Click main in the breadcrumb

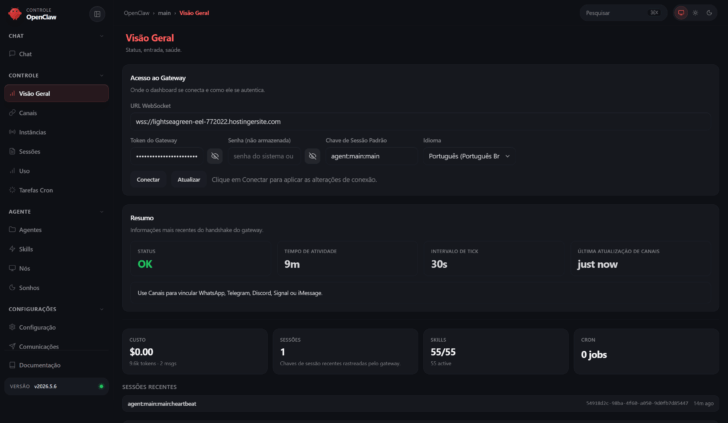point(164,13)
